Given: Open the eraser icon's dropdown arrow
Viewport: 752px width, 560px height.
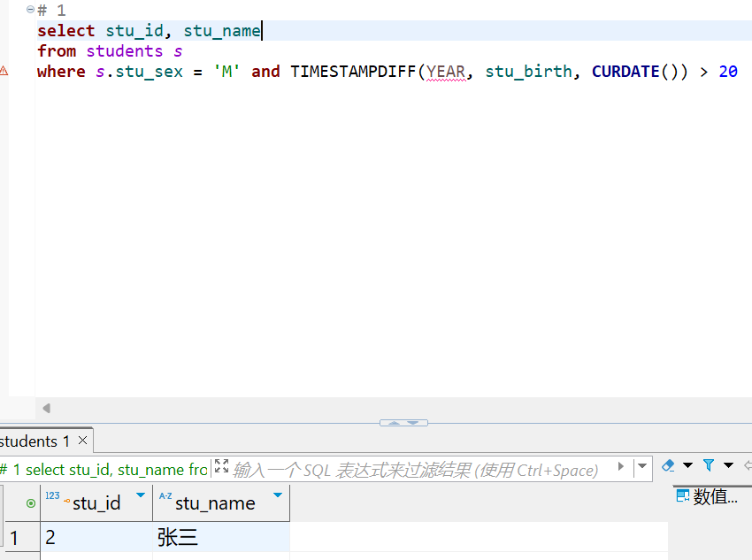Looking at the screenshot, I should pos(687,465).
